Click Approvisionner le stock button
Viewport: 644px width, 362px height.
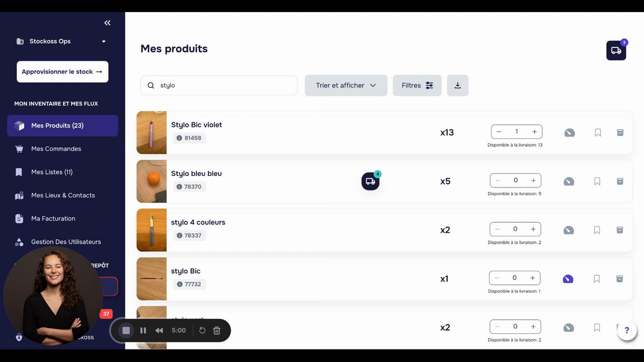click(x=62, y=72)
